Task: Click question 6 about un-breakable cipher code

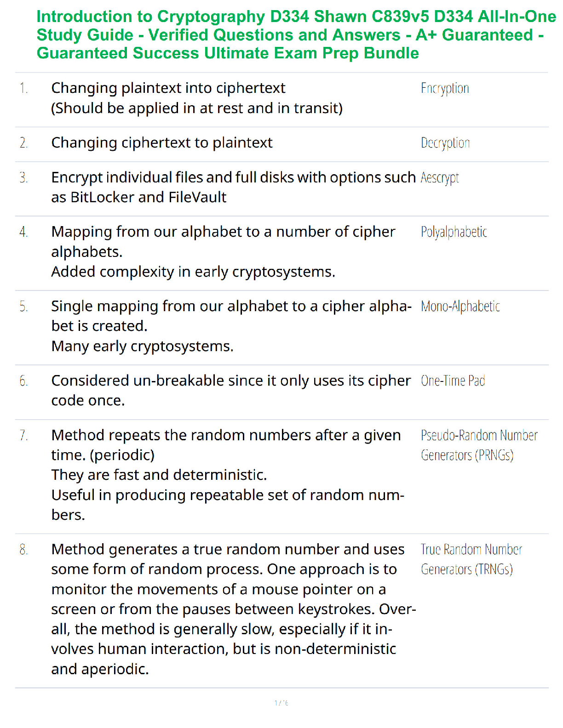Action: 231,391
